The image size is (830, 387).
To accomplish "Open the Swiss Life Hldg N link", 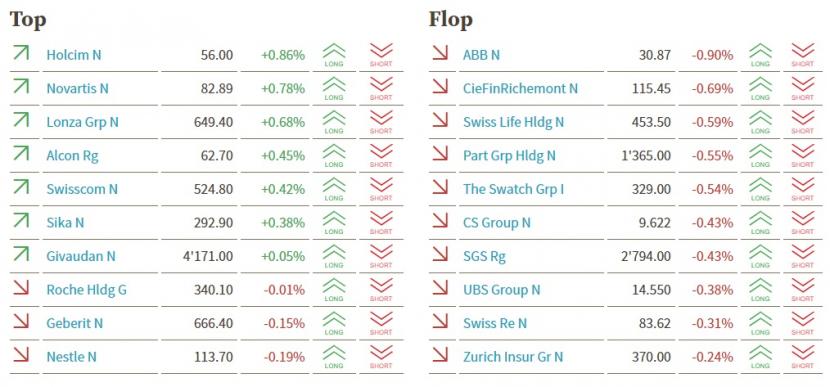I will point(513,122).
